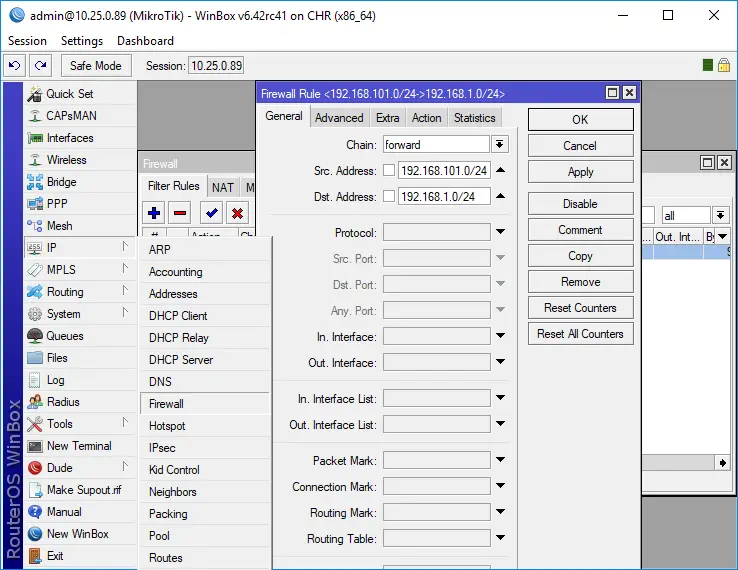Select DHCP Server in IP submenu

tap(205, 360)
